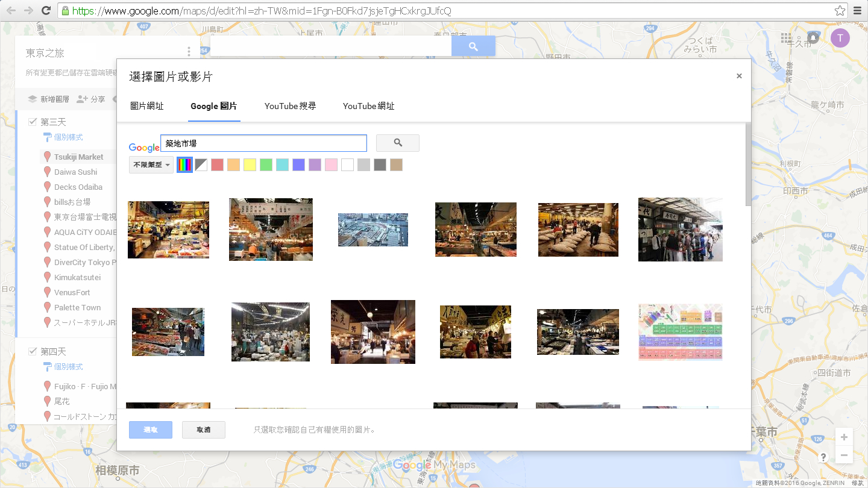Open the 不限類型 type dropdown
The height and width of the screenshot is (488, 868).
pos(151,164)
